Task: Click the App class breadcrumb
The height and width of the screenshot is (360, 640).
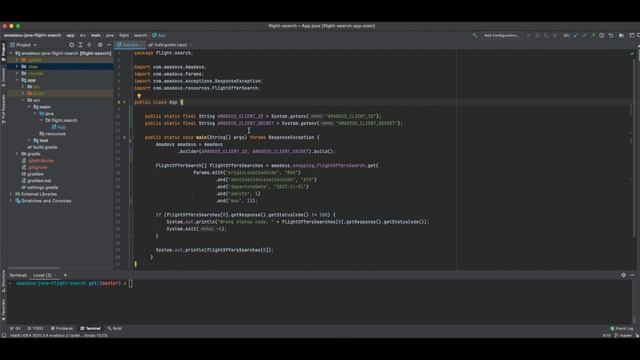Action: click(159, 36)
